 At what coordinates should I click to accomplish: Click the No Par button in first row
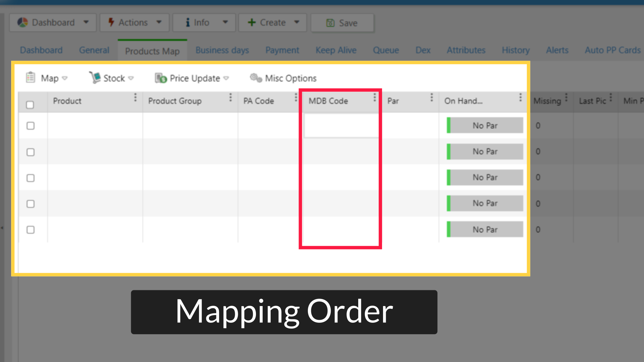[485, 125]
